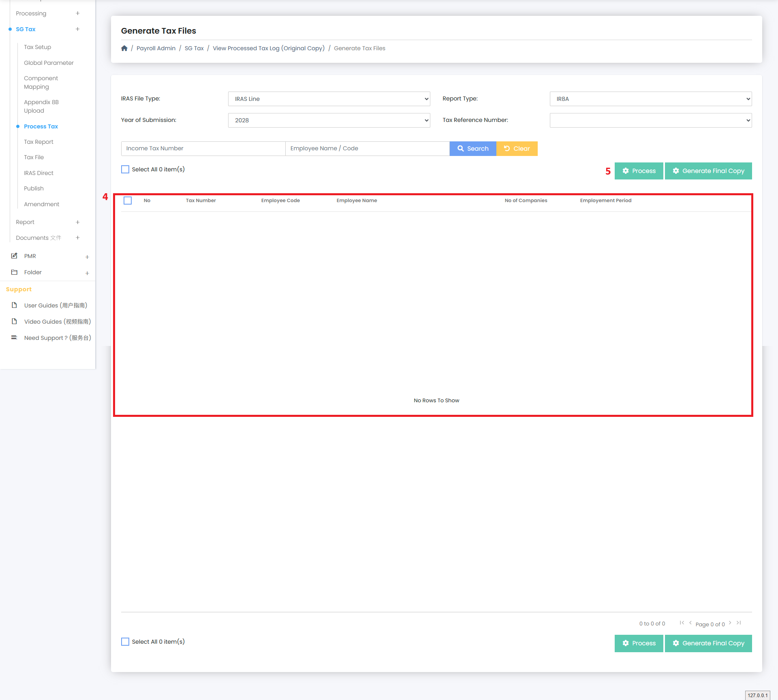The height and width of the screenshot is (700, 778).
Task: Click the blue Search button
Action: pos(473,149)
